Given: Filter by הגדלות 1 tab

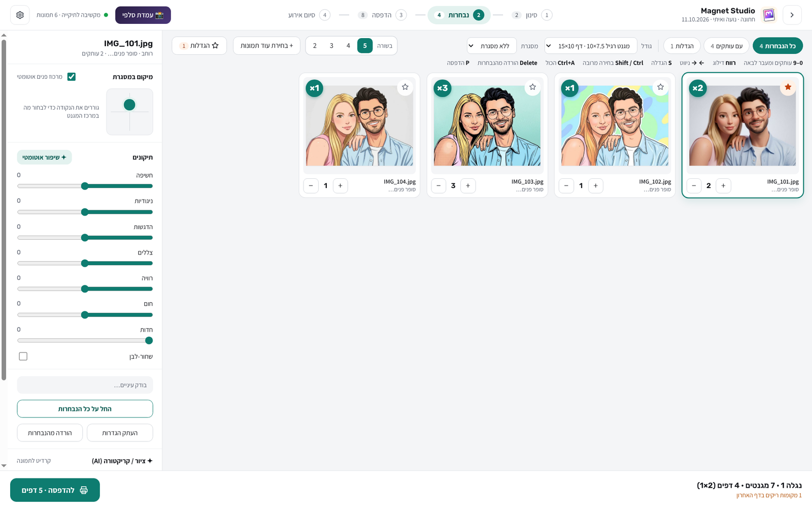Looking at the screenshot, I should 682,46.
